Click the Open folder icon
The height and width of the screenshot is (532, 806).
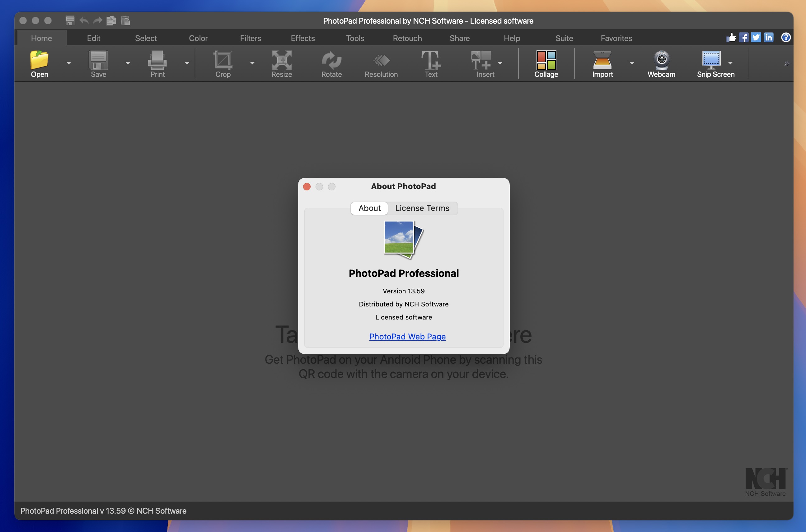[40, 60]
